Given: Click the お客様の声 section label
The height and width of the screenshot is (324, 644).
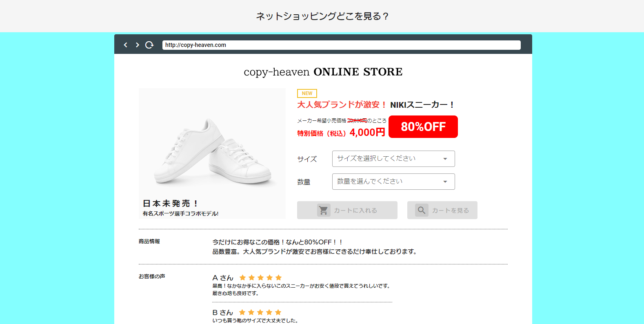Looking at the screenshot, I should [x=152, y=277].
